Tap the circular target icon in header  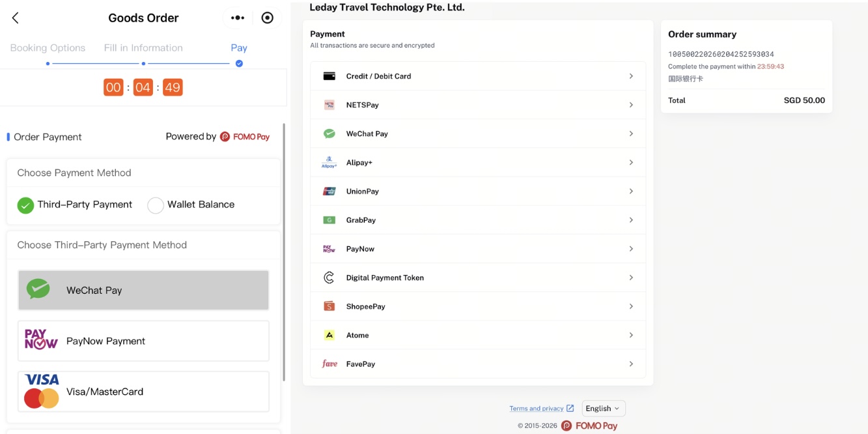point(267,18)
